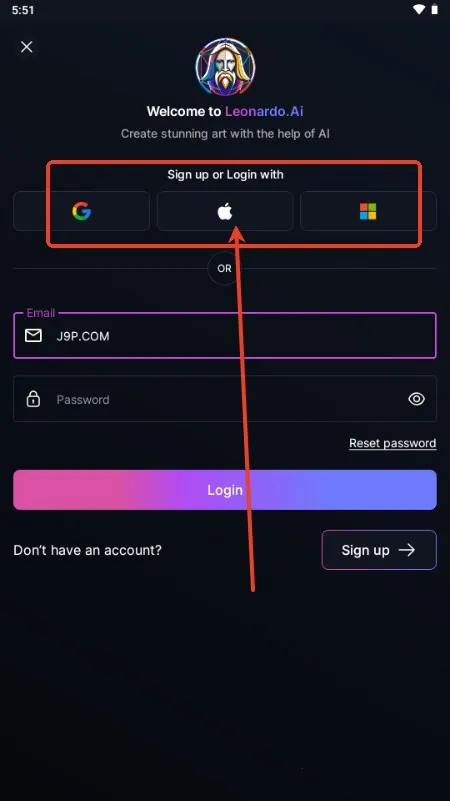Click into the Password input field
This screenshot has height=801, width=450.
[x=225, y=399]
